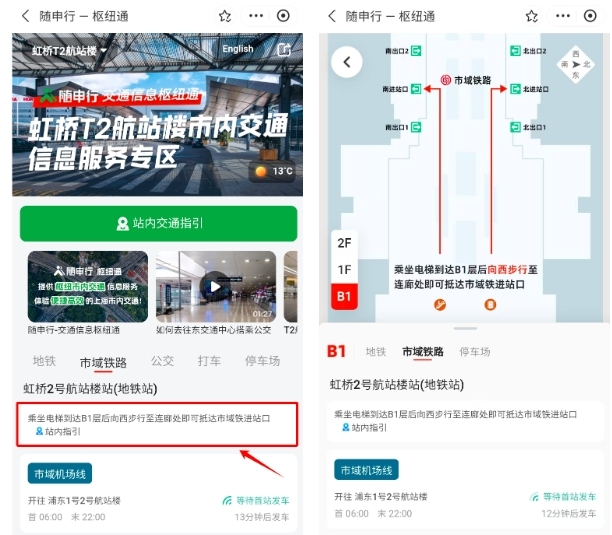Viewport: 612px width, 535px height.
Task: Tap the orange escalator marker on the map
Action: (x=440, y=304)
